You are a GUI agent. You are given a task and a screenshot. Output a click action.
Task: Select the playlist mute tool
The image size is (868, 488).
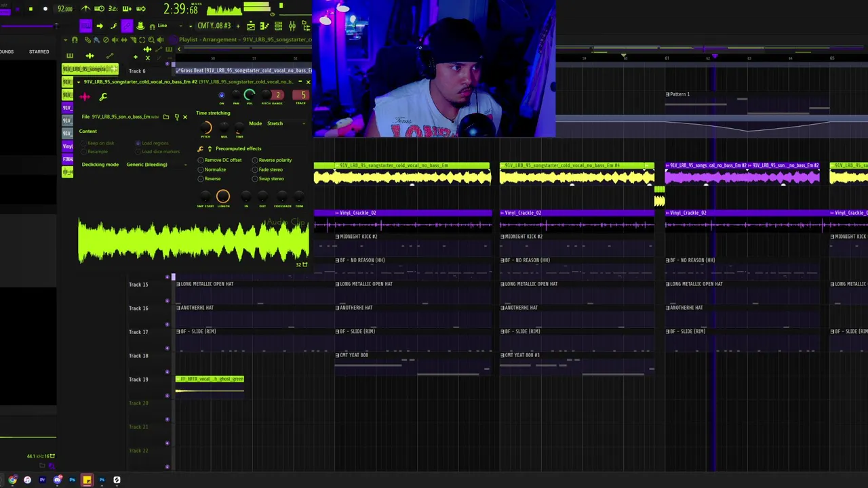coord(115,40)
